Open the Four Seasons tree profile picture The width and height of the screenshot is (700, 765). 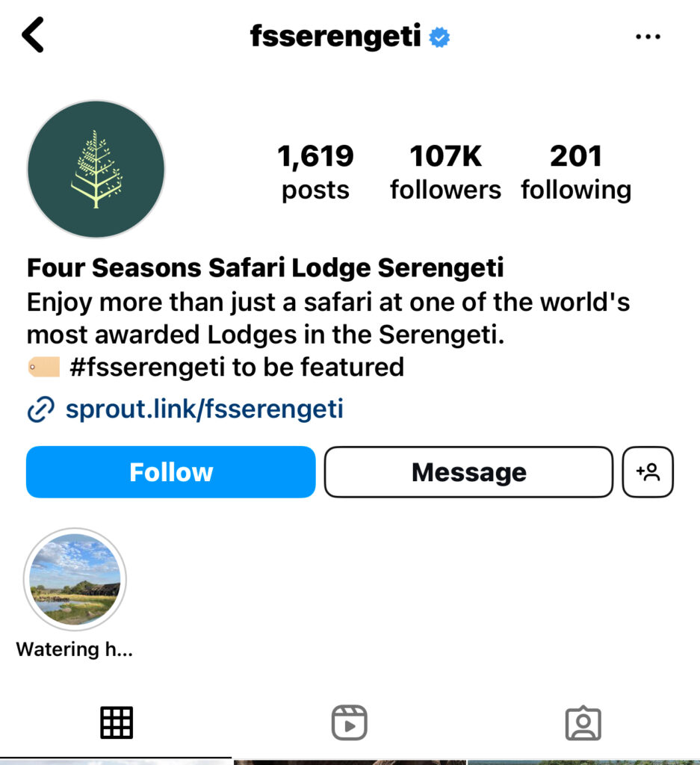click(x=96, y=169)
